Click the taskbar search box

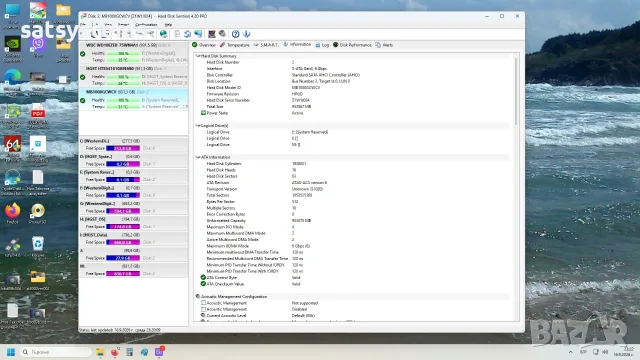55,352
